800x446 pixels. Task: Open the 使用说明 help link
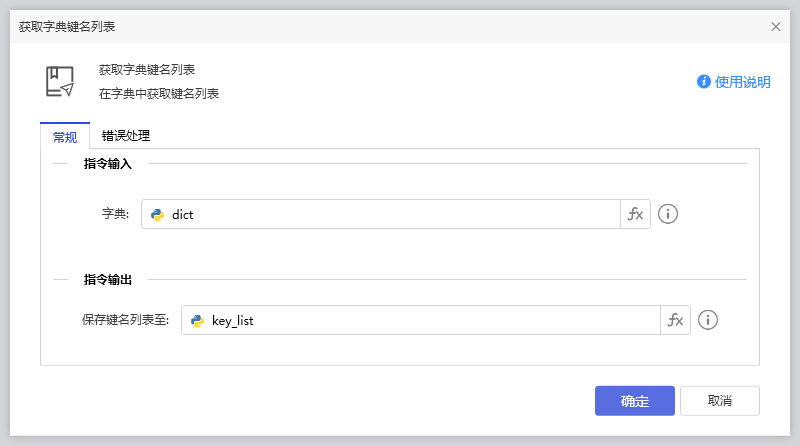click(742, 82)
